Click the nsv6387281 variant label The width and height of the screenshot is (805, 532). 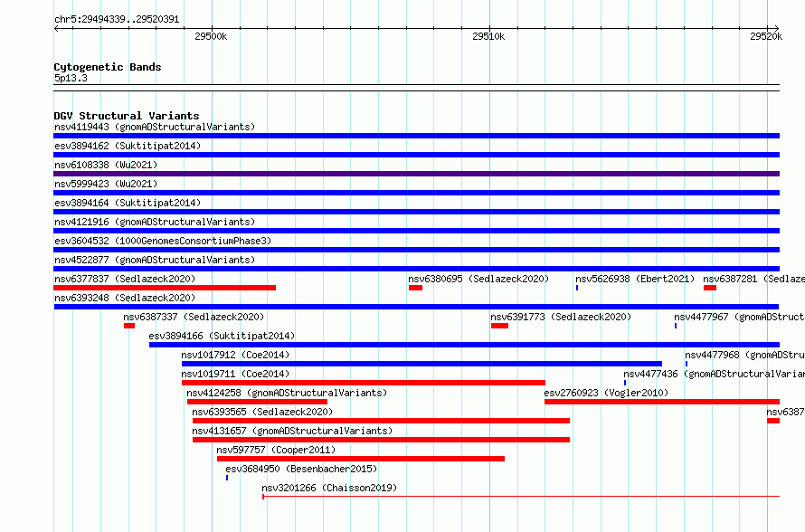point(753,279)
